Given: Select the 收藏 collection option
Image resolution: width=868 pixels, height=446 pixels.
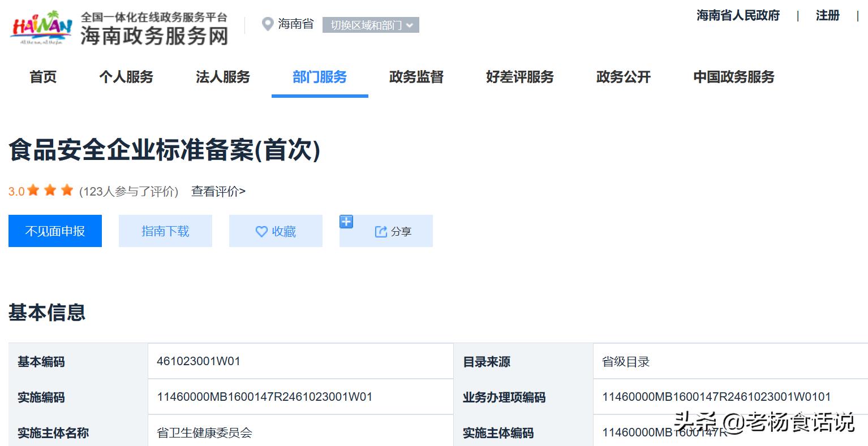Looking at the screenshot, I should tap(276, 231).
